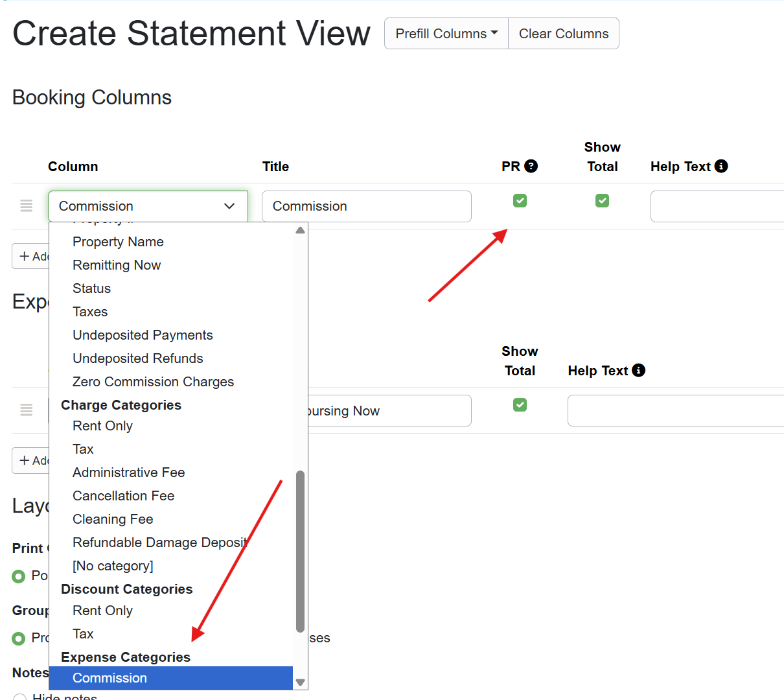Viewport: 784px width, 700px height.
Task: Click the Clear Columns button
Action: click(564, 34)
